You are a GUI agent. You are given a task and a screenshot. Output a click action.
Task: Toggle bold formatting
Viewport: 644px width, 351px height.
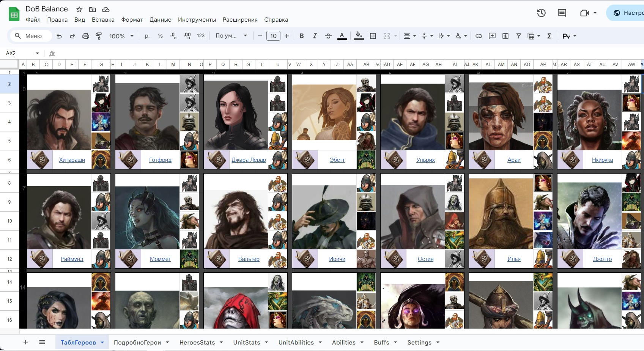[x=302, y=36]
